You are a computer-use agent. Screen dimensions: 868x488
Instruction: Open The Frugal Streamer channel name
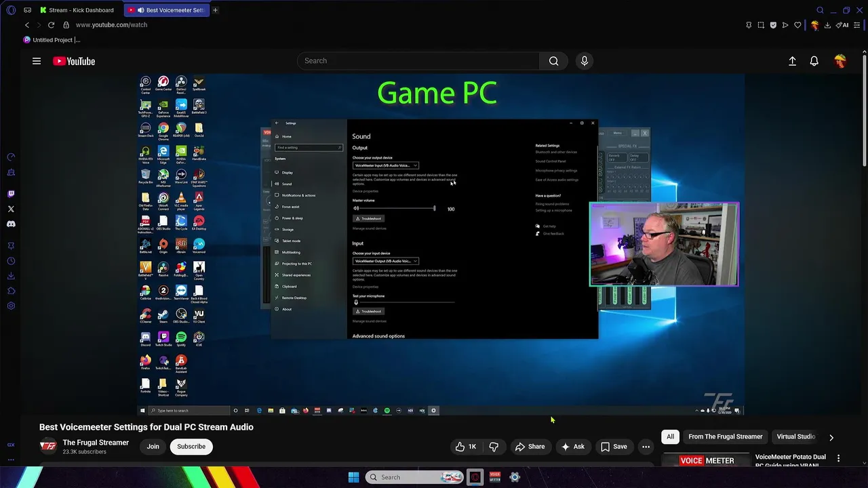point(96,443)
